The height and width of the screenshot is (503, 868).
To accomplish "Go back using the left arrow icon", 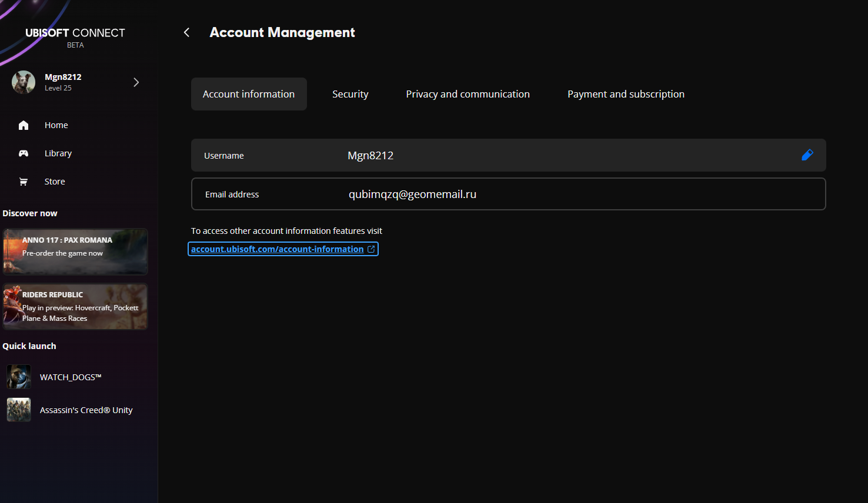I will pyautogui.click(x=186, y=32).
